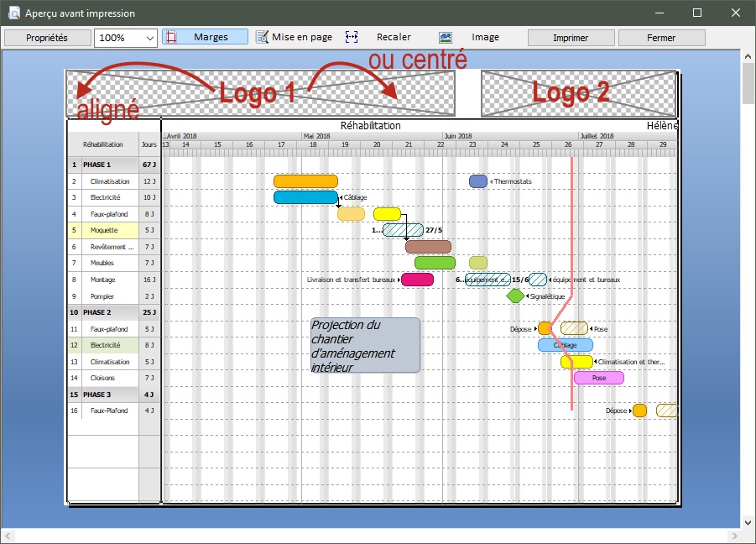This screenshot has height=544, width=756.
Task: Click the Logo 2 placeholder image
Action: click(x=579, y=93)
